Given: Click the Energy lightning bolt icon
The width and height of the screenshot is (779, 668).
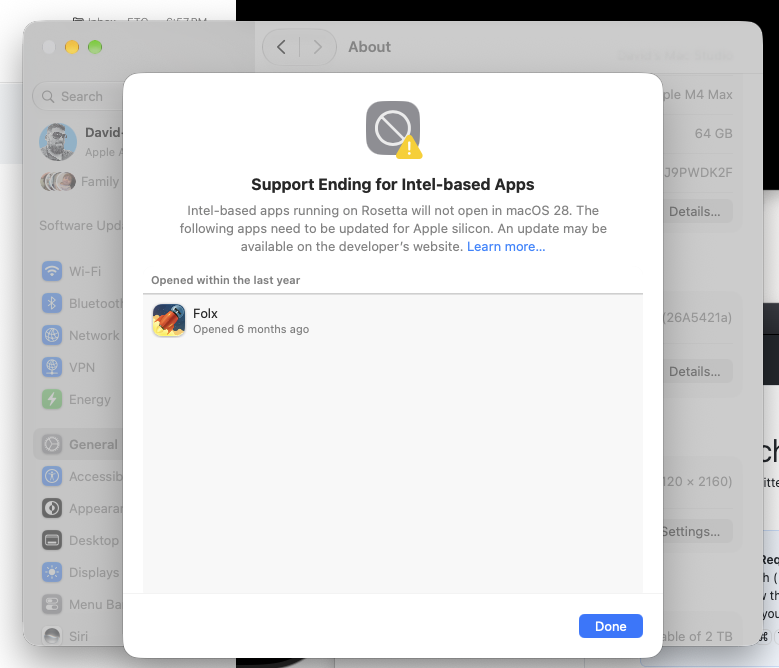Looking at the screenshot, I should click(x=52, y=399).
